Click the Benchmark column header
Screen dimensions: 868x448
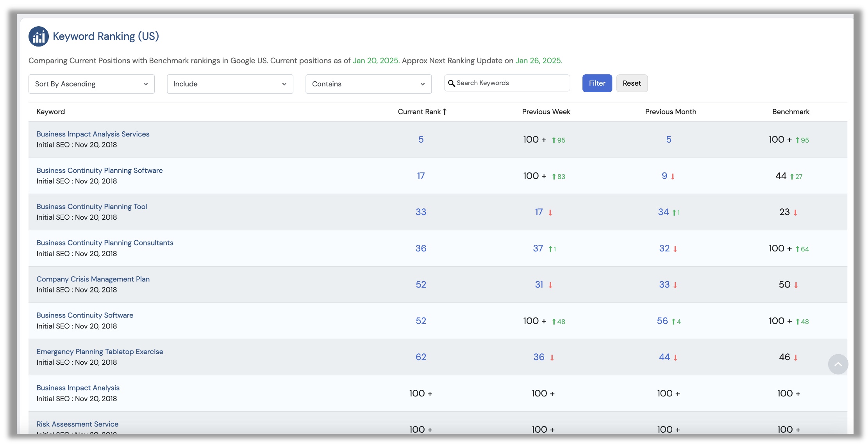click(x=791, y=112)
